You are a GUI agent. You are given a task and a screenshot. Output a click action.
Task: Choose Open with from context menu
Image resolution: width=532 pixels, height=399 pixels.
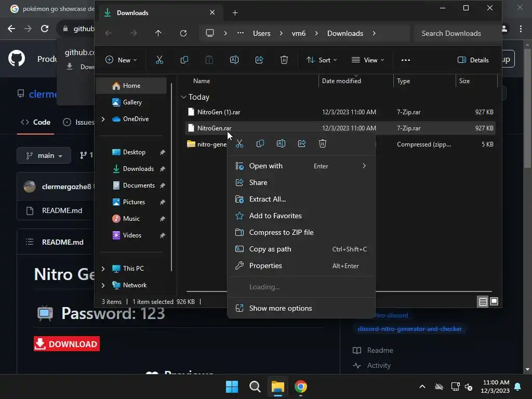tap(301, 166)
